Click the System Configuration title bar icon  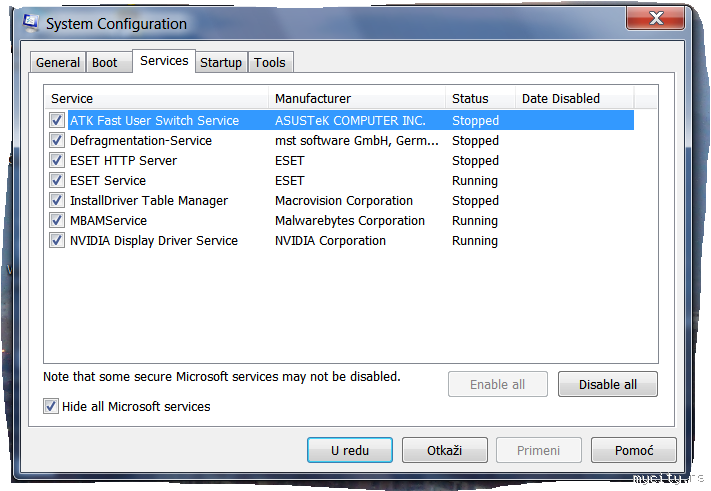coord(31,23)
